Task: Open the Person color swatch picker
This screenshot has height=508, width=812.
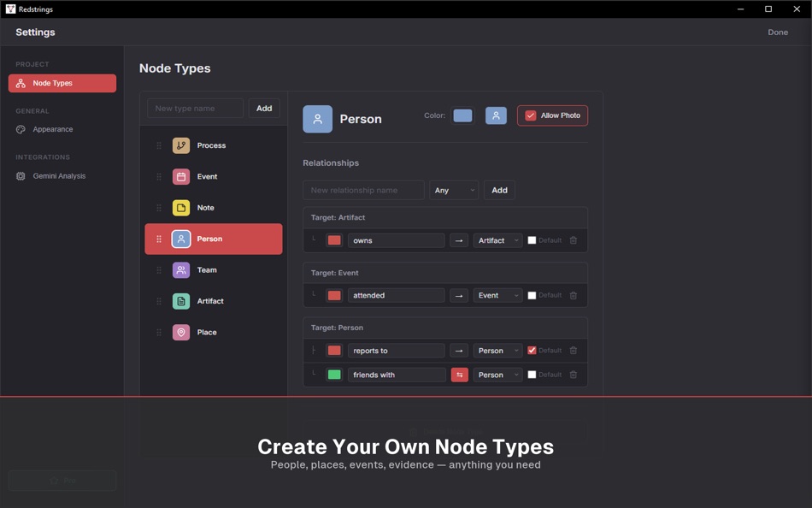Action: (x=462, y=115)
